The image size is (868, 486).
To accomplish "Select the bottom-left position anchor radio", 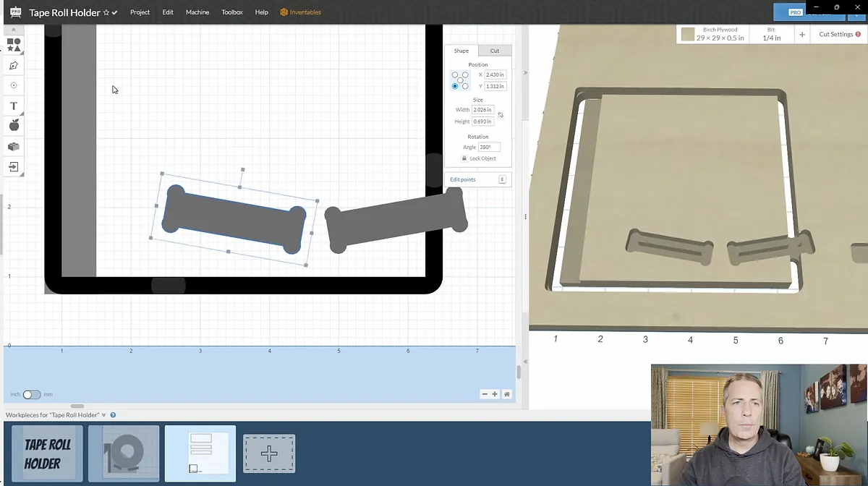I will (455, 86).
